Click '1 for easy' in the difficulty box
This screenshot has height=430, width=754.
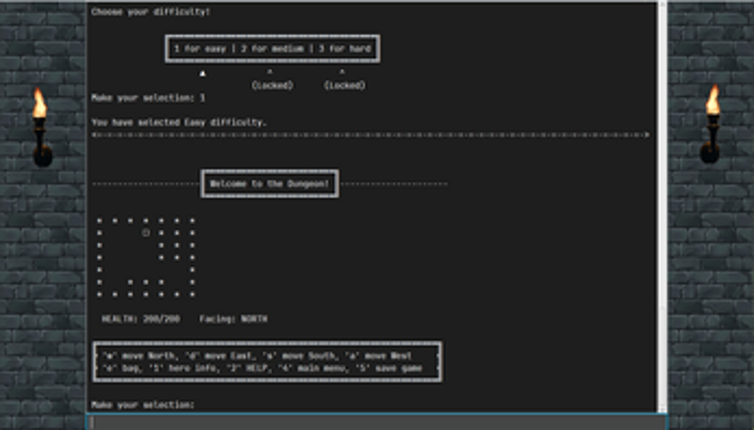[200, 49]
